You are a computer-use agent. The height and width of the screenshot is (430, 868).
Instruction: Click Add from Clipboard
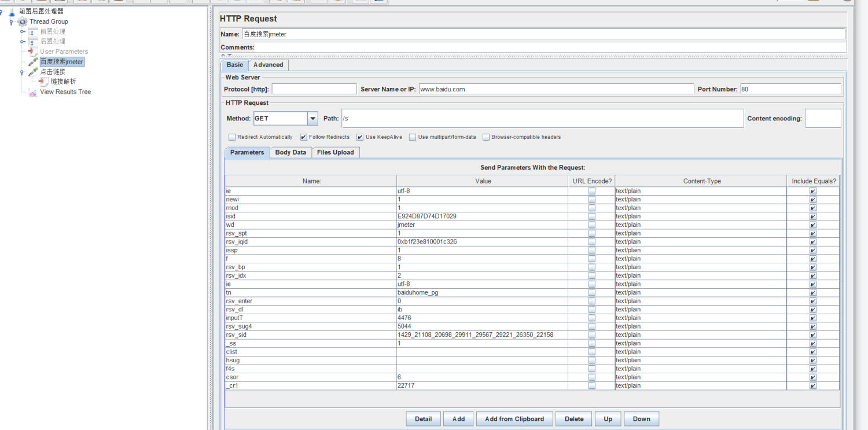pyautogui.click(x=514, y=419)
